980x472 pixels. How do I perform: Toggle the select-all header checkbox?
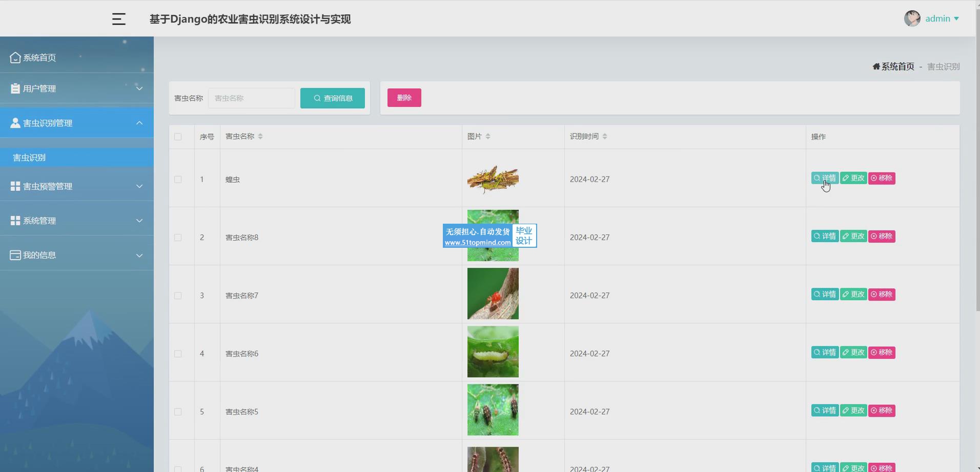coord(178,136)
